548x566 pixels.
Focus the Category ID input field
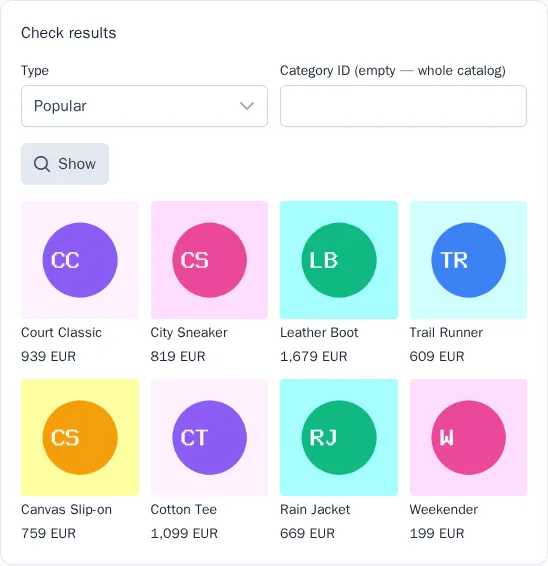[x=403, y=106]
